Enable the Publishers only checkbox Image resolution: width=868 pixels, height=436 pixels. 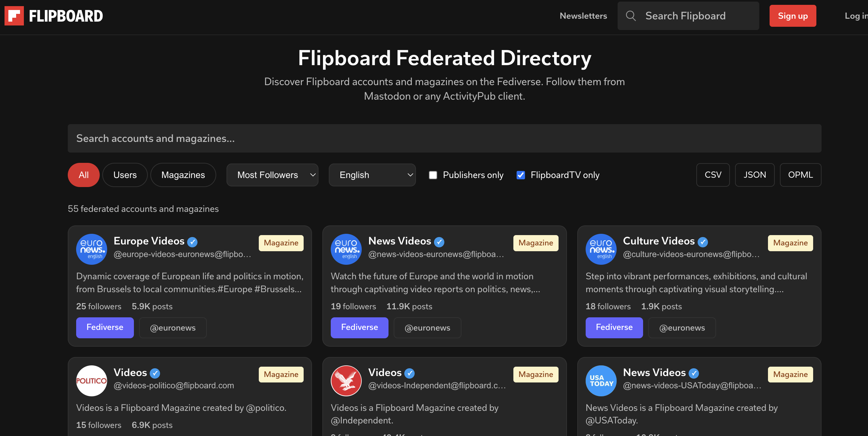point(433,175)
